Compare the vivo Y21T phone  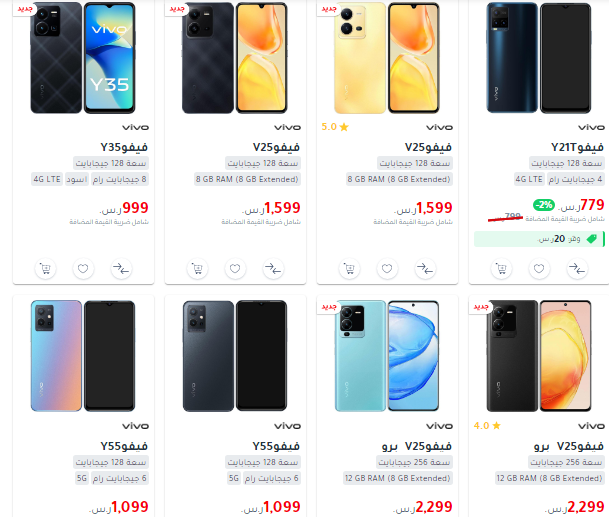(x=577, y=268)
